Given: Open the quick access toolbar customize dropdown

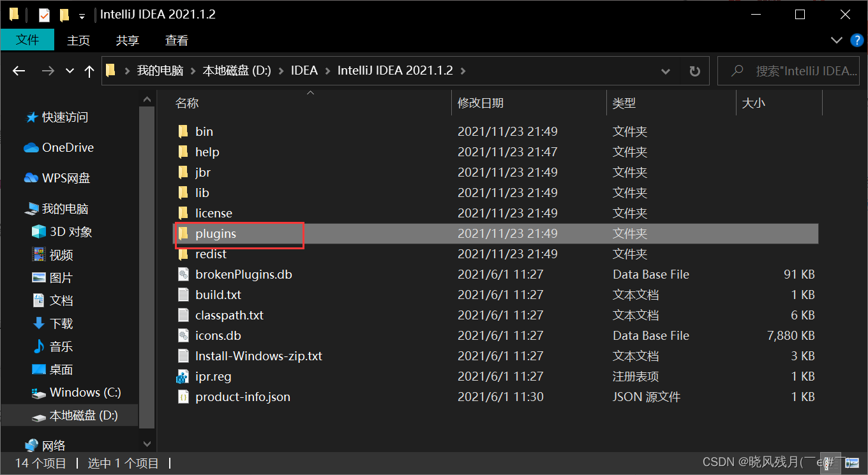Looking at the screenshot, I should [x=82, y=15].
